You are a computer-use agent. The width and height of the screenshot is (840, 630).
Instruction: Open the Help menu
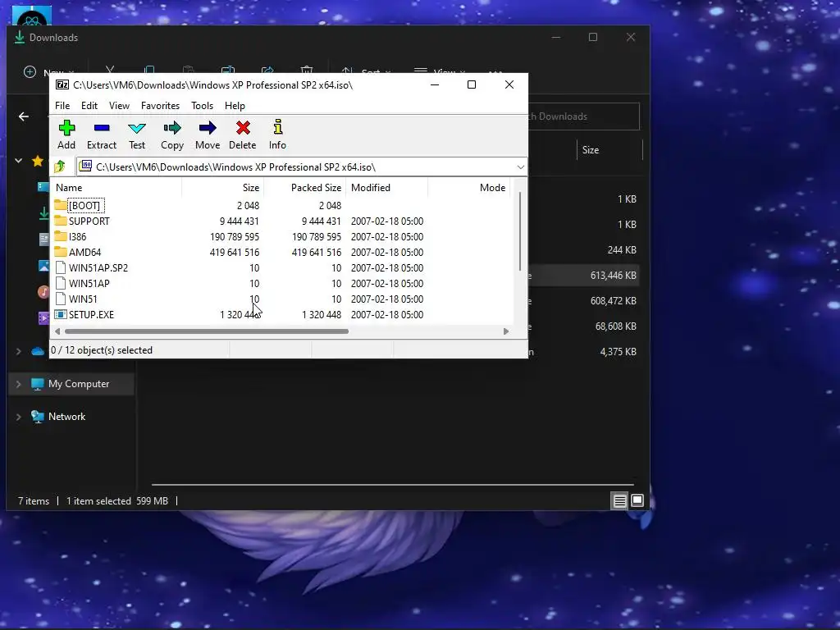point(235,106)
